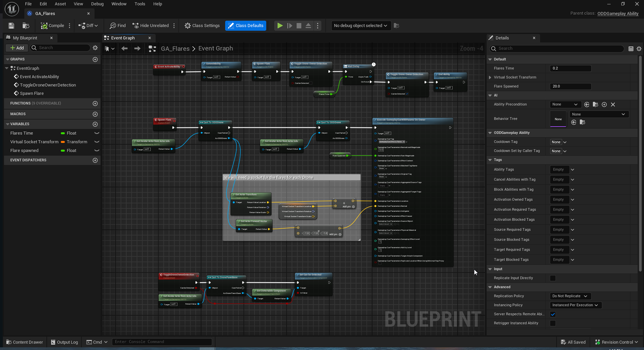Compile the blueprint
The image size is (644, 350).
pos(52,26)
